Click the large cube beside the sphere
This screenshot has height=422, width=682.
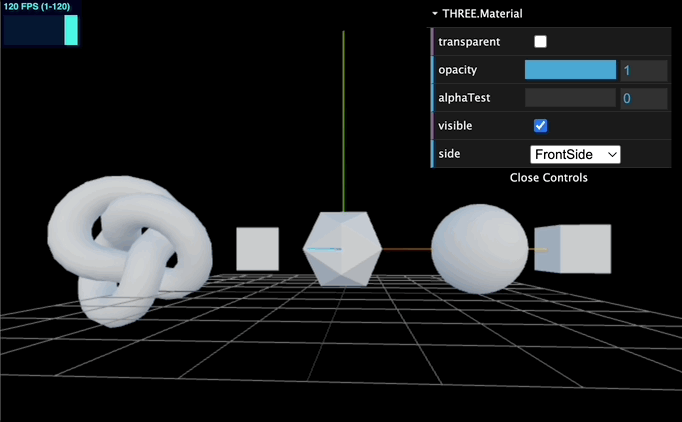point(573,249)
